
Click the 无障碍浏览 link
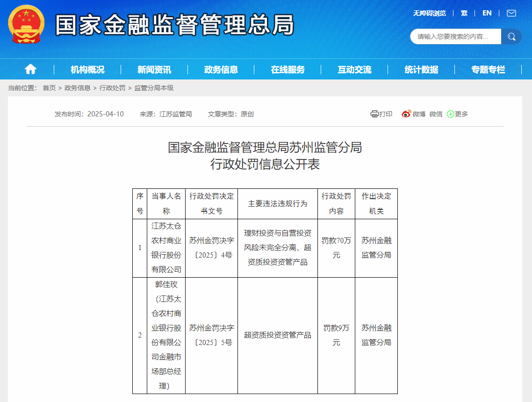[x=430, y=13]
